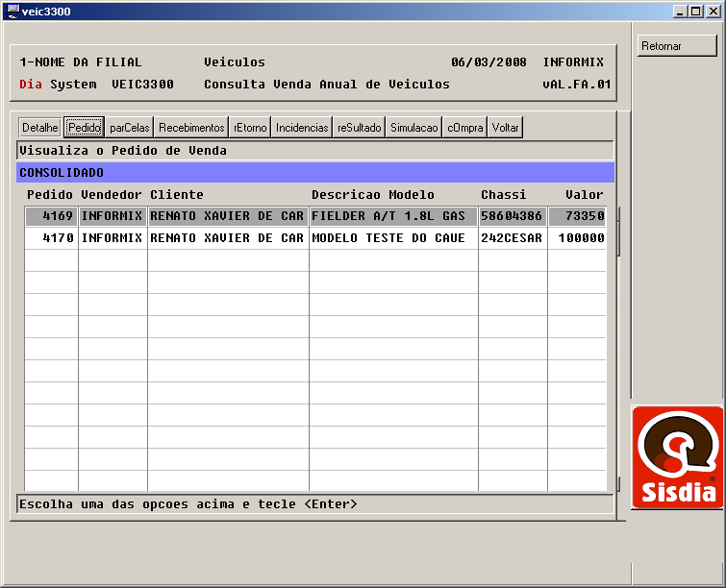726x588 pixels.
Task: Click the Sisdia logo image
Action: click(676, 457)
